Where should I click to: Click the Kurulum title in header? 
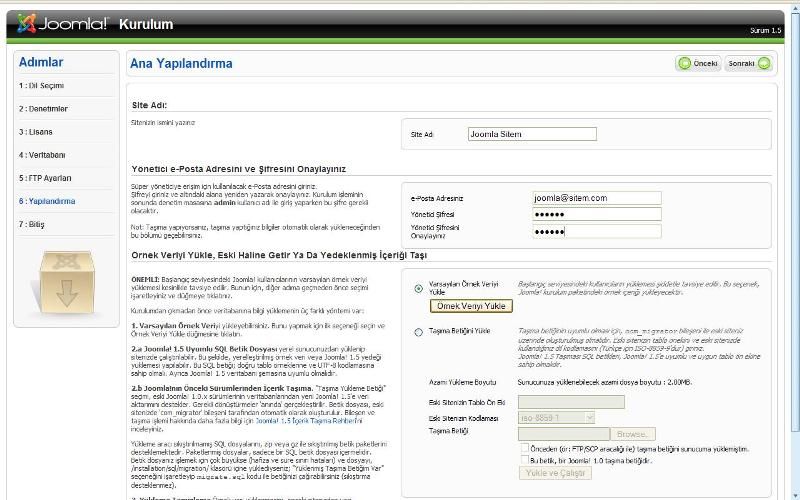coord(146,24)
